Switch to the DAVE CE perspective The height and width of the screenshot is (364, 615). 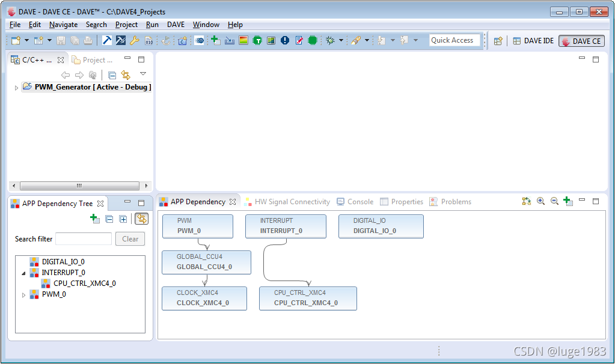582,41
